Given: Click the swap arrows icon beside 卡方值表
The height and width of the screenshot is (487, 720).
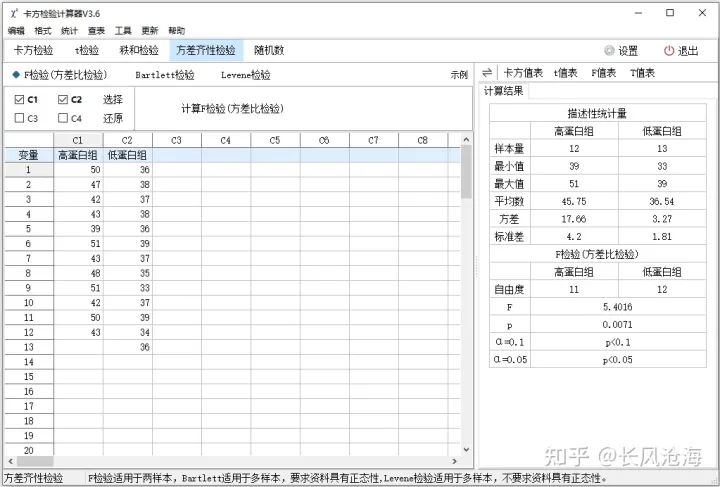Looking at the screenshot, I should pos(487,73).
